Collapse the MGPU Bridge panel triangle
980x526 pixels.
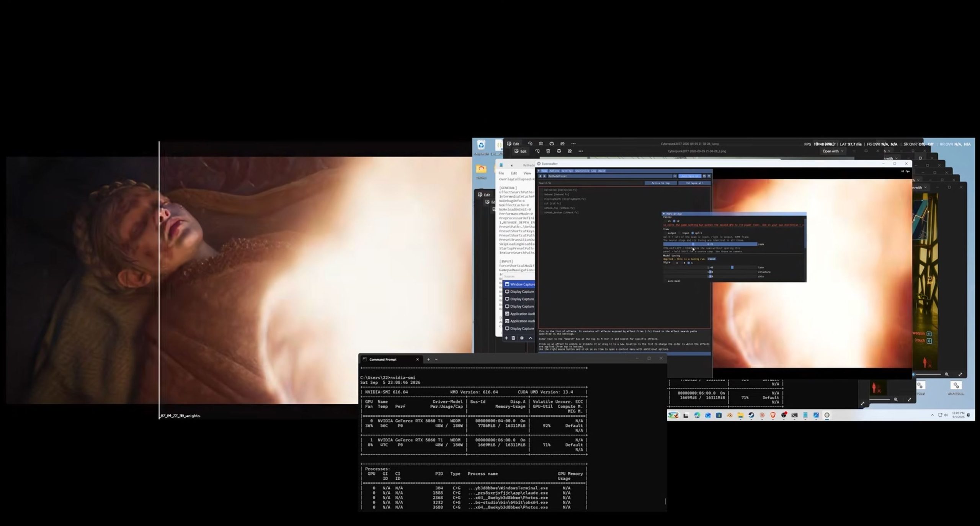(664, 214)
